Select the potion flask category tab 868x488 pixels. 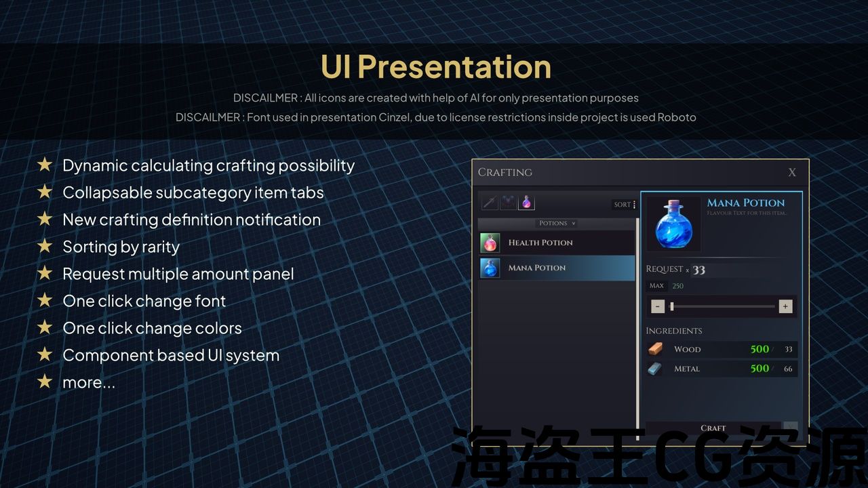click(x=526, y=202)
